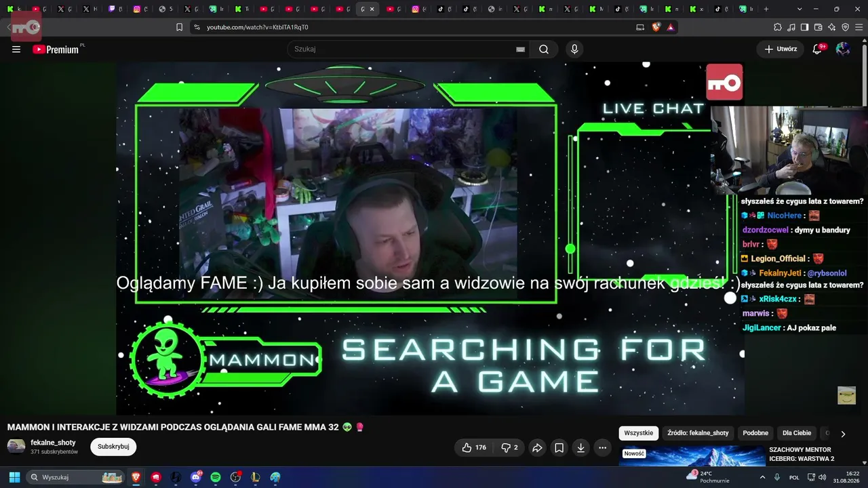
Task: Select the Podobne filter chip
Action: (755, 433)
